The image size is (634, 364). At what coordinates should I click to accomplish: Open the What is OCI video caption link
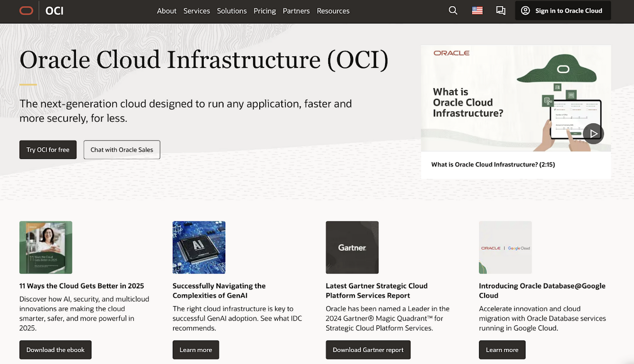tap(493, 164)
